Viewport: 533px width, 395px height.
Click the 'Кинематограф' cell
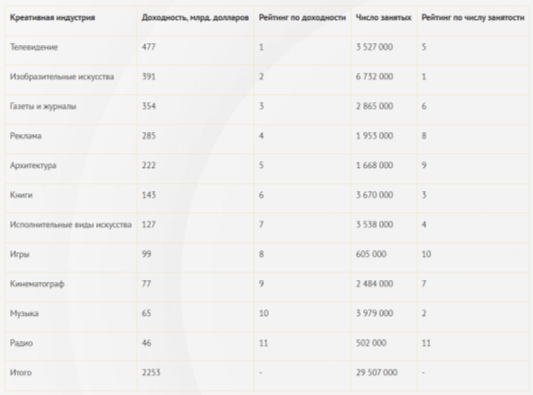(x=37, y=284)
